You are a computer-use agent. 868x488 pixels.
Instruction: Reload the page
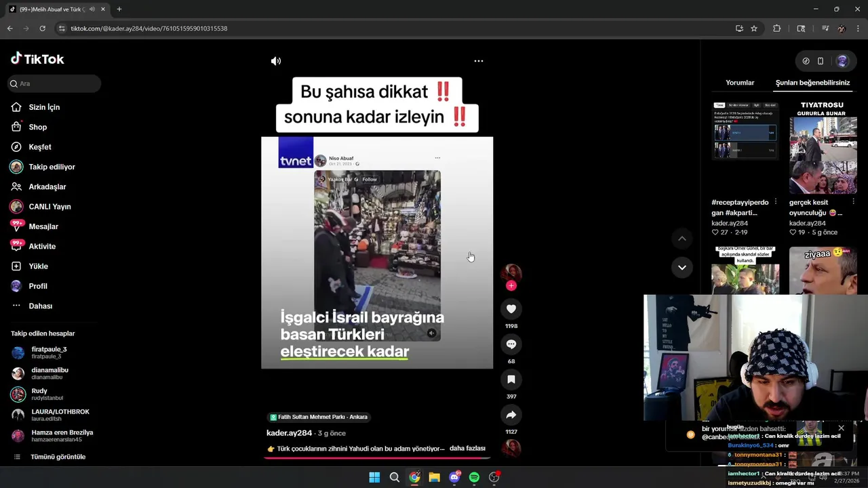(x=42, y=28)
